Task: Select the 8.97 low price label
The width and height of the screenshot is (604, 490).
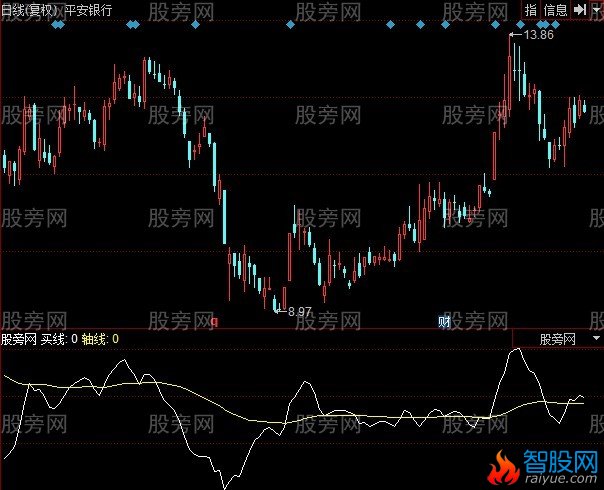Action: point(299,312)
